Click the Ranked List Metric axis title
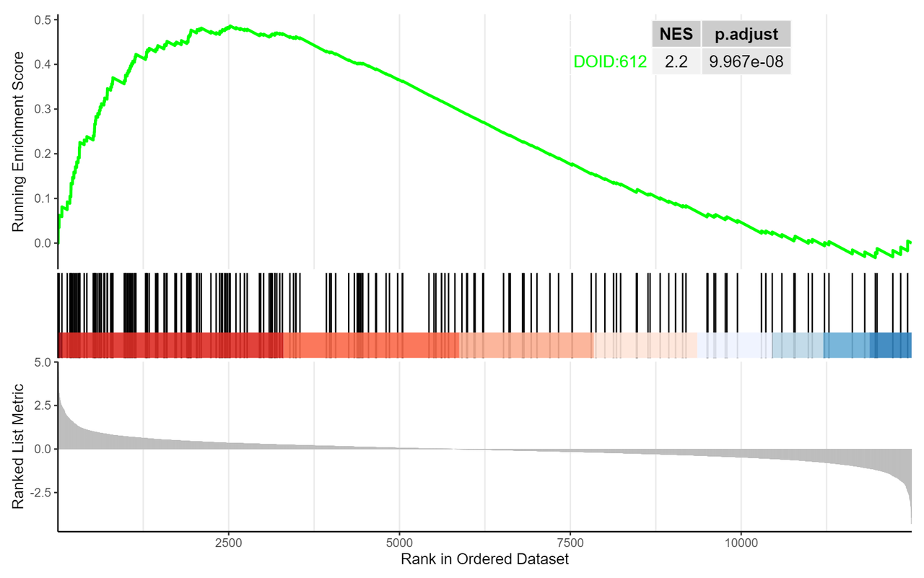The height and width of the screenshot is (578, 924). coord(18,446)
